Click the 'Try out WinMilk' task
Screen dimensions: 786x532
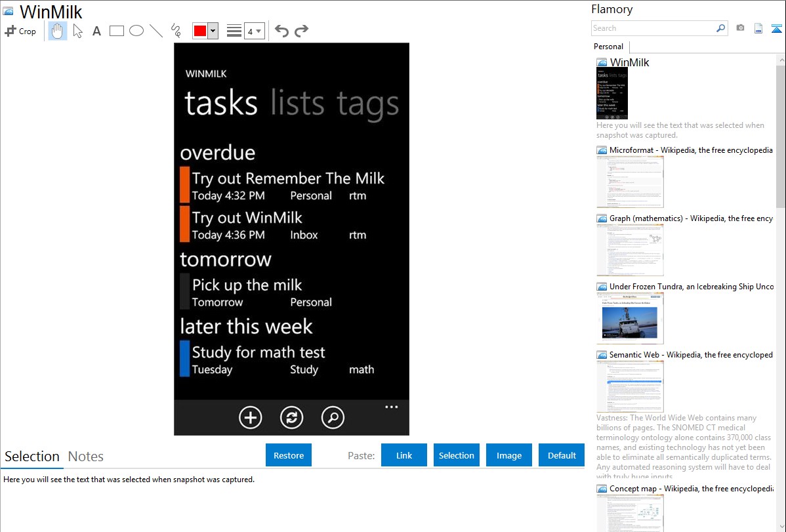coord(274,224)
